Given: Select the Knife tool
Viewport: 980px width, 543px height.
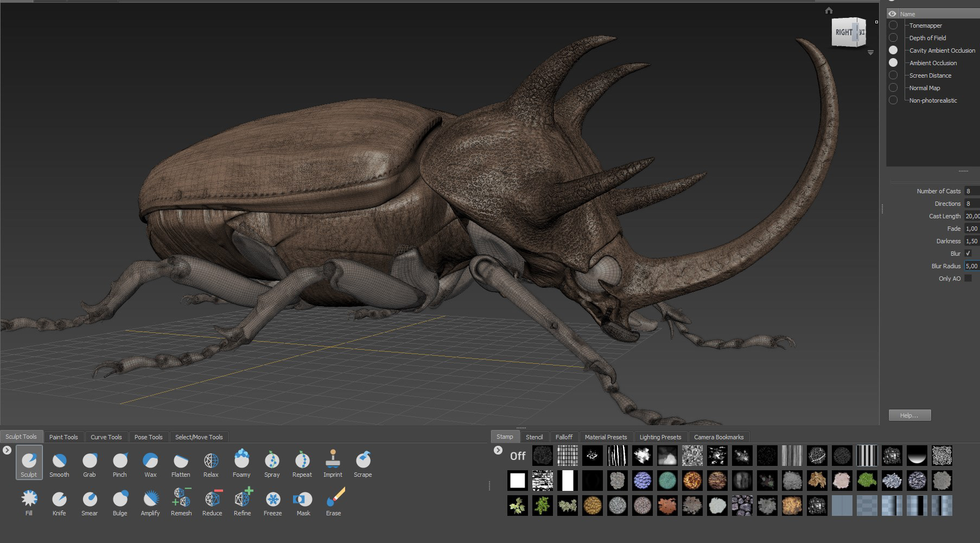Looking at the screenshot, I should 59,500.
